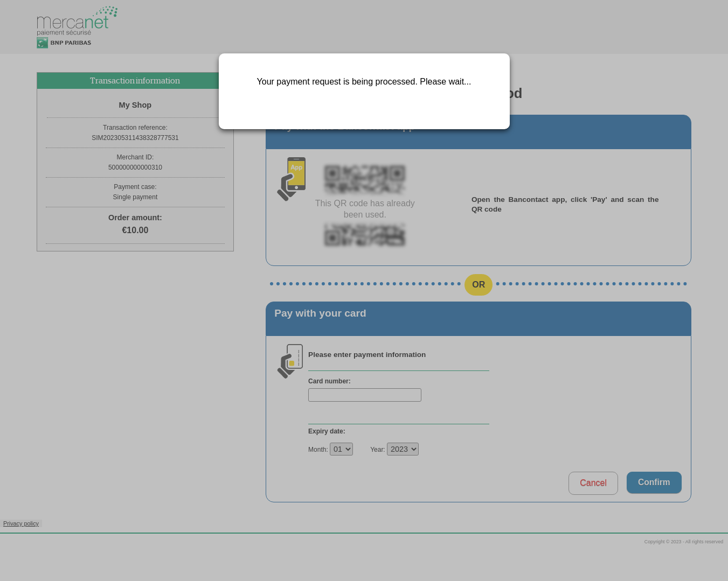Image resolution: width=728 pixels, height=581 pixels.
Task: Click the upper blurred QR code
Action: pos(365,179)
